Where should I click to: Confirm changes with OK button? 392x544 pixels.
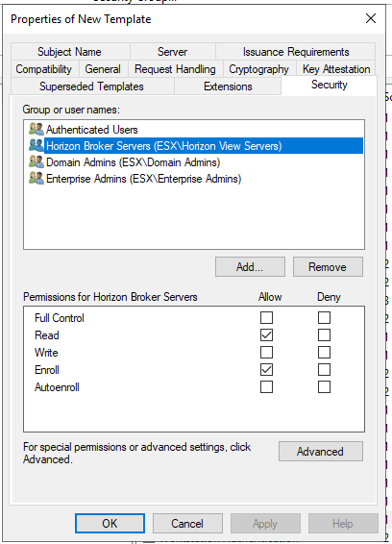(110, 523)
